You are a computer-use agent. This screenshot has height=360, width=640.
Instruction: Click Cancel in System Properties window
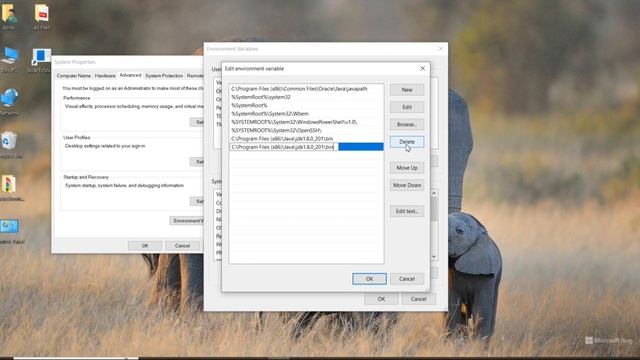click(x=182, y=246)
